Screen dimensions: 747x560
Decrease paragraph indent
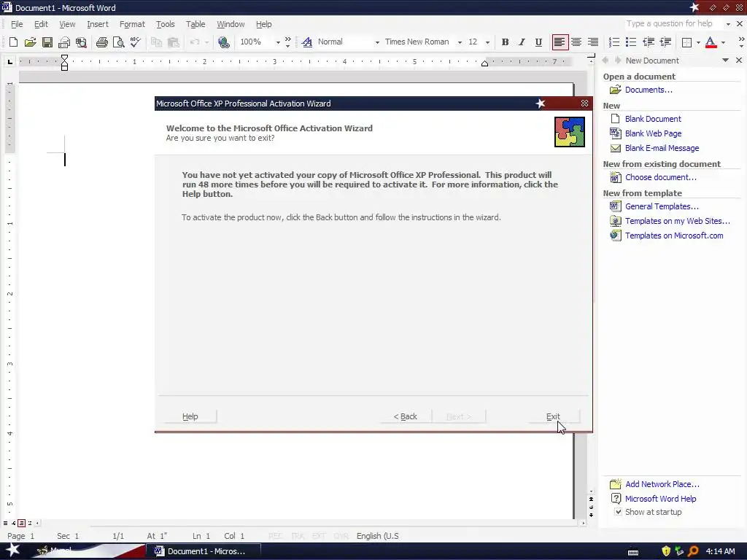tap(649, 42)
